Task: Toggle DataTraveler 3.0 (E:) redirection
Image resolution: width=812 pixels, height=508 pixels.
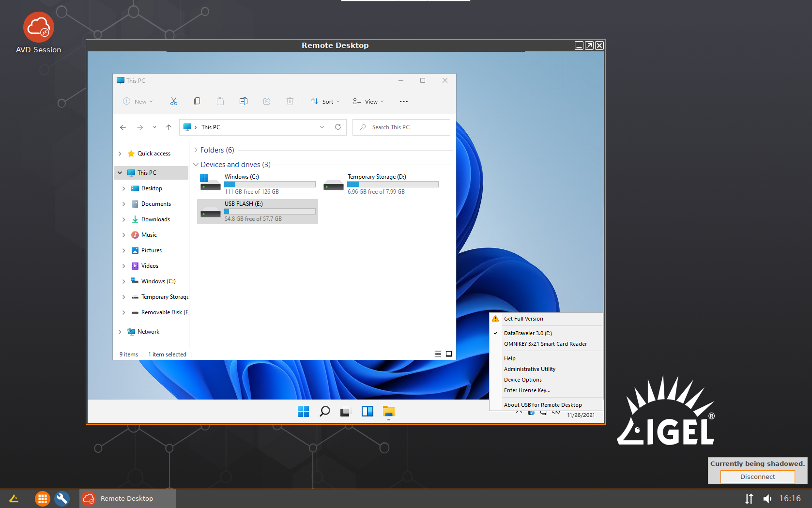Action: tap(546, 333)
